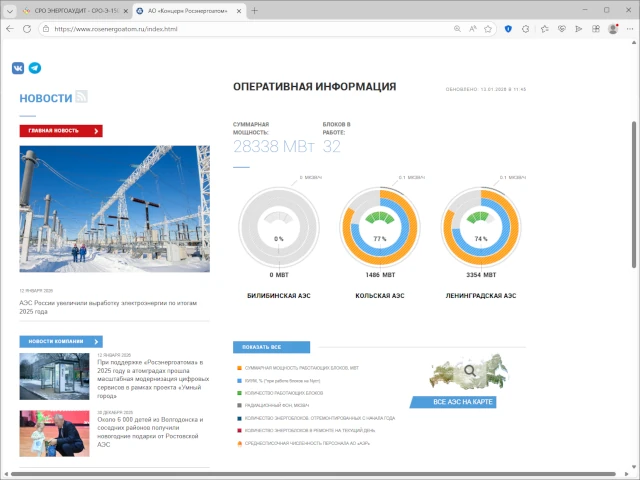The height and width of the screenshot is (480, 640).
Task: Close the АО «Концерн Росэнергоатом» tab
Action: click(x=239, y=11)
